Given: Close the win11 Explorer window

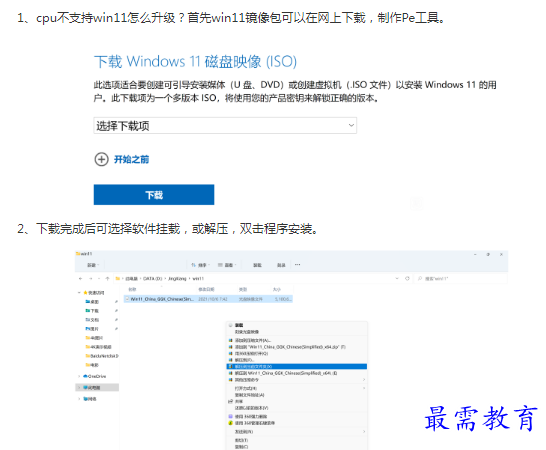Looking at the screenshot, I should click(501, 255).
